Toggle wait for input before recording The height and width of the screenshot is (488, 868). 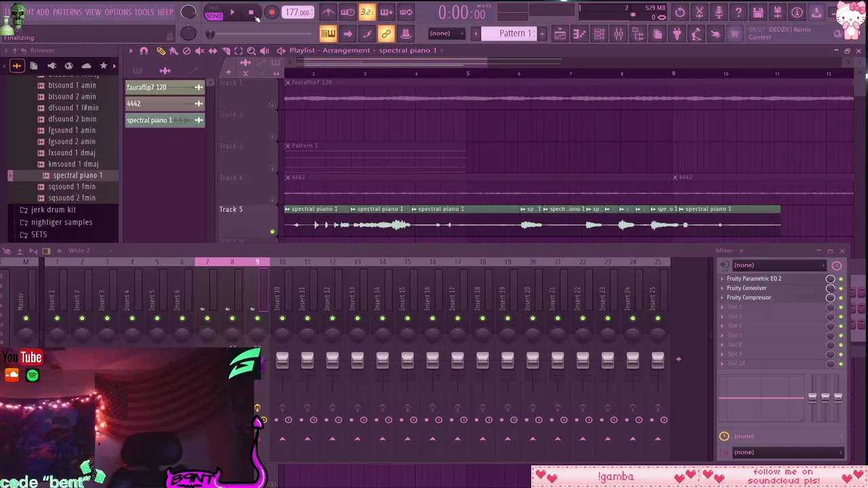(347, 12)
